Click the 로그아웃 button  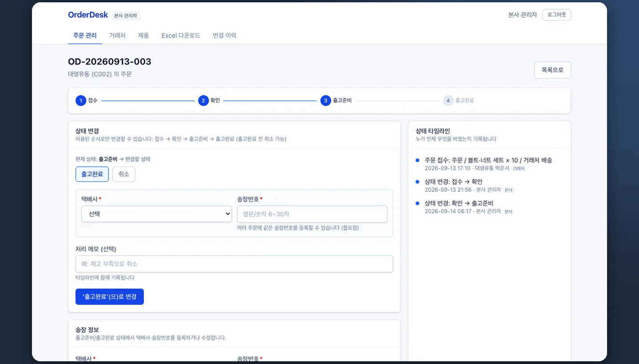pyautogui.click(x=557, y=15)
